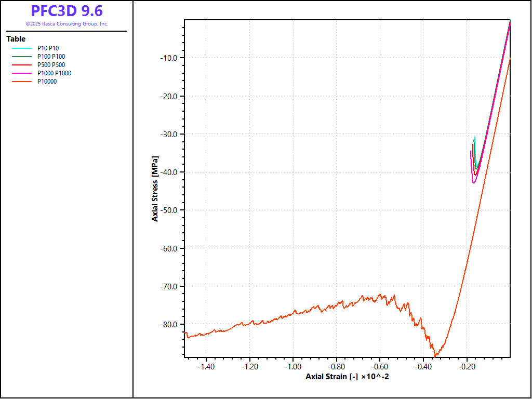Image resolution: width=532 pixels, height=399 pixels.
Task: Click the cyan P10 legend line swatch
Action: (21, 48)
